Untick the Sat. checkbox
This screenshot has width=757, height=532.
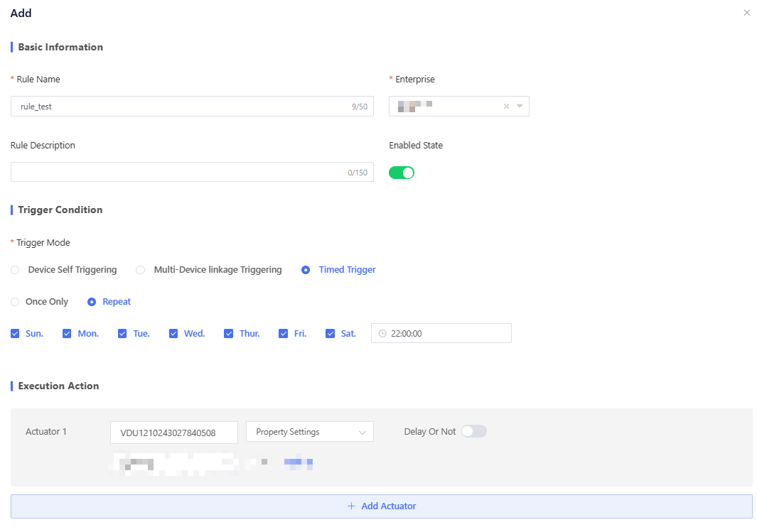click(x=330, y=333)
